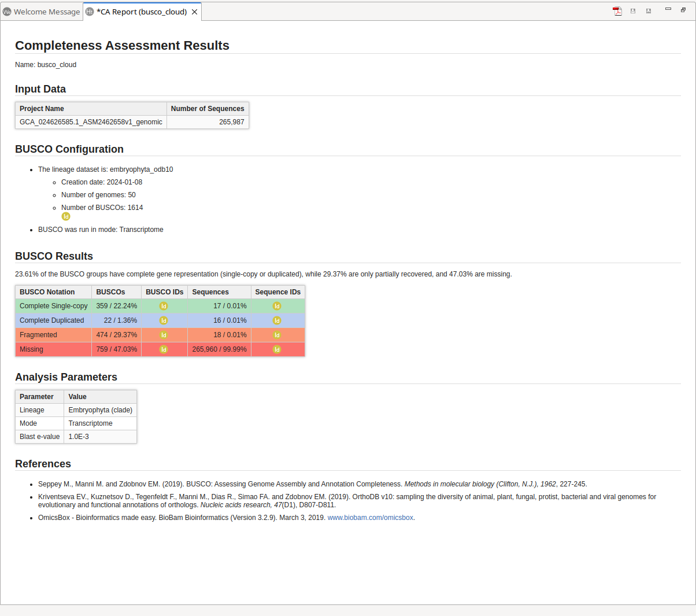The height and width of the screenshot is (616, 696).
Task: Open Sequence IDs for Complete Single-copy
Action: [x=277, y=306]
